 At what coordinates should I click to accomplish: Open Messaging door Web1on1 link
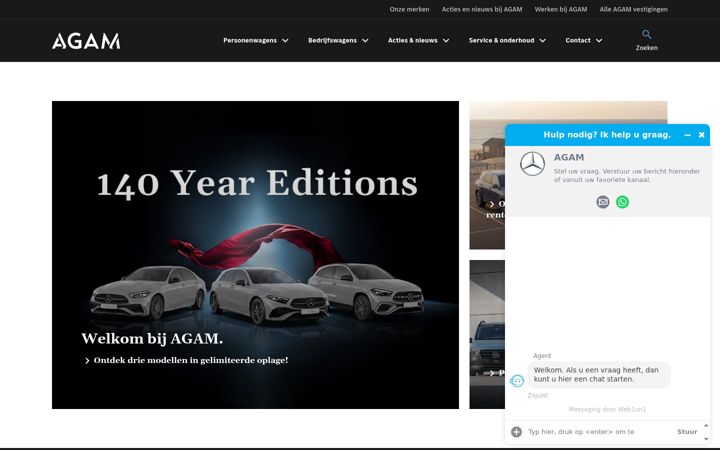(607, 409)
